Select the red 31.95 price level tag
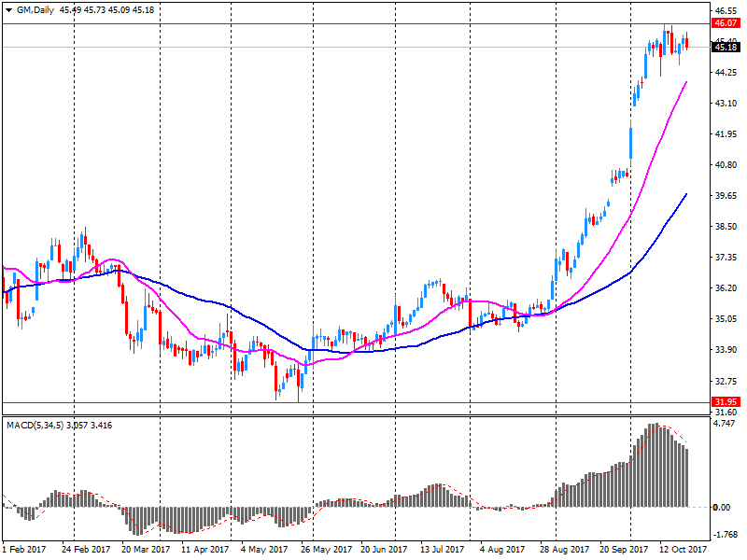This screenshot has height=560, width=747. coord(726,402)
